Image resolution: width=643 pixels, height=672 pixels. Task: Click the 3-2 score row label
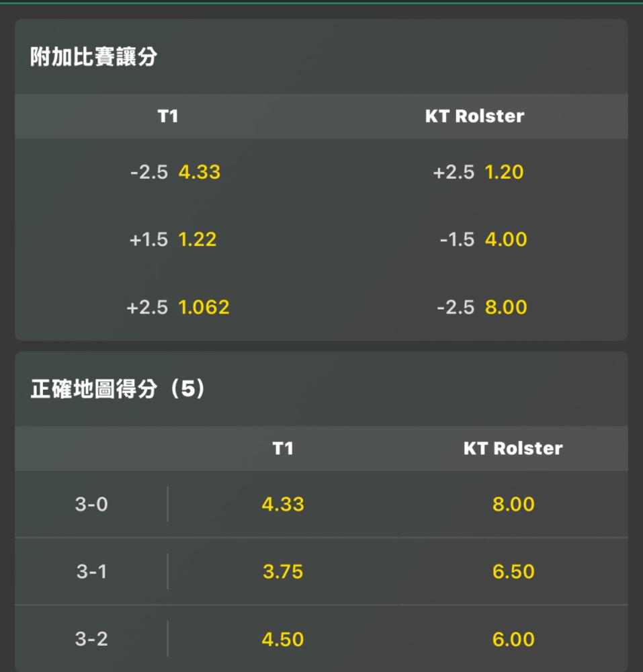tap(91, 639)
